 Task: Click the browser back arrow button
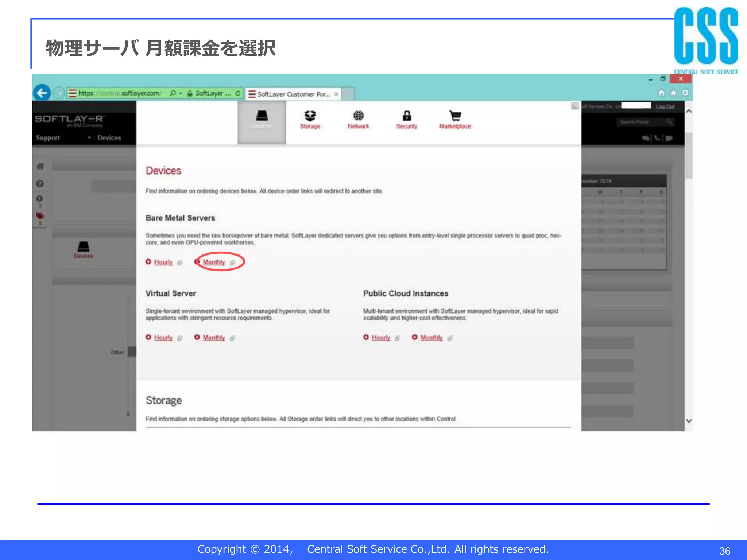pos(42,93)
